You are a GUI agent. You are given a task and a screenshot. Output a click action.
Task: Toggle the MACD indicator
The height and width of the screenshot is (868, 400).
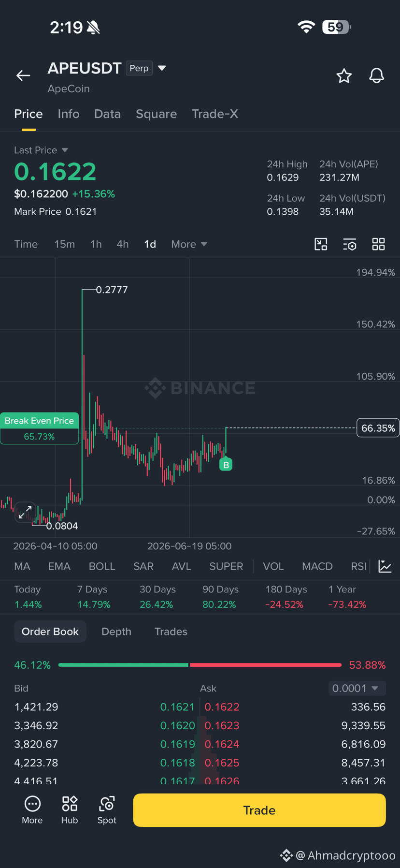tap(317, 566)
